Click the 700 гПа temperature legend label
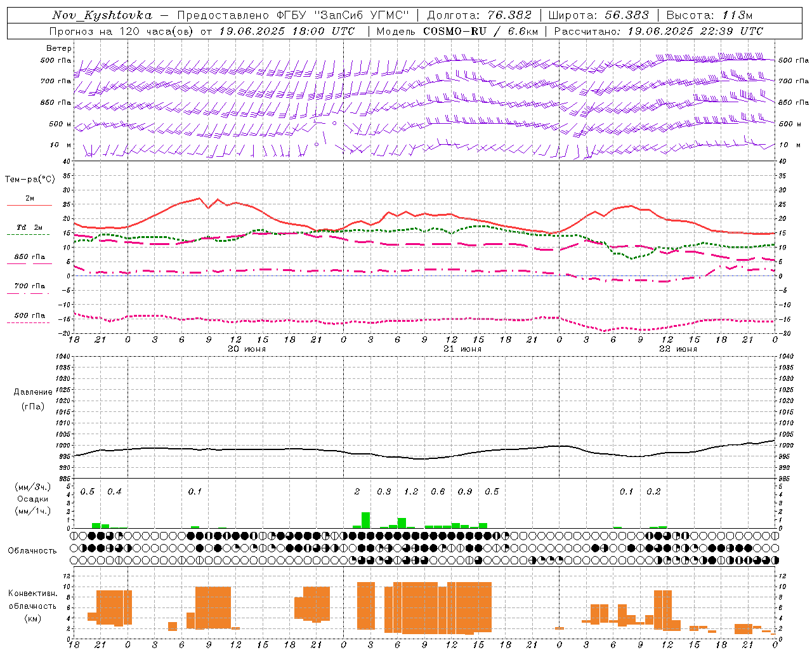This screenshot has width=812, height=650. [30, 286]
